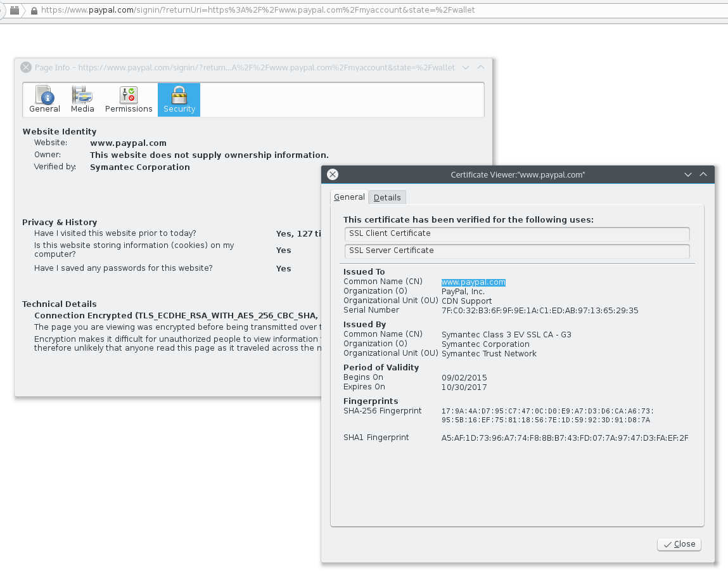Click the Certificate Viewer title bar text
Viewport: 728px width, 572px height.
point(518,175)
